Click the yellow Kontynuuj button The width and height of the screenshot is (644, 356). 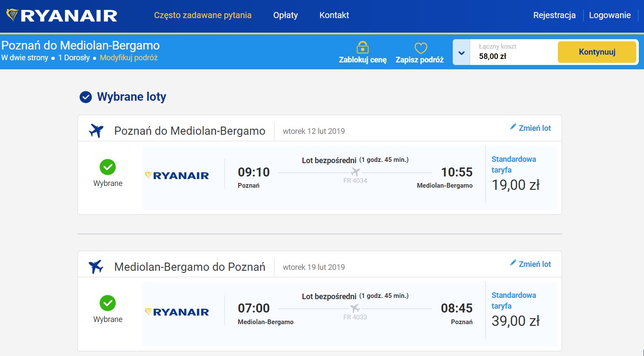(x=597, y=52)
